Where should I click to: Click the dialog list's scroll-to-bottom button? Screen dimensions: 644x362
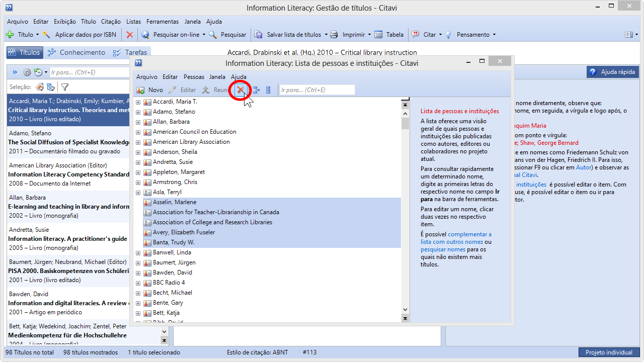coord(405,318)
